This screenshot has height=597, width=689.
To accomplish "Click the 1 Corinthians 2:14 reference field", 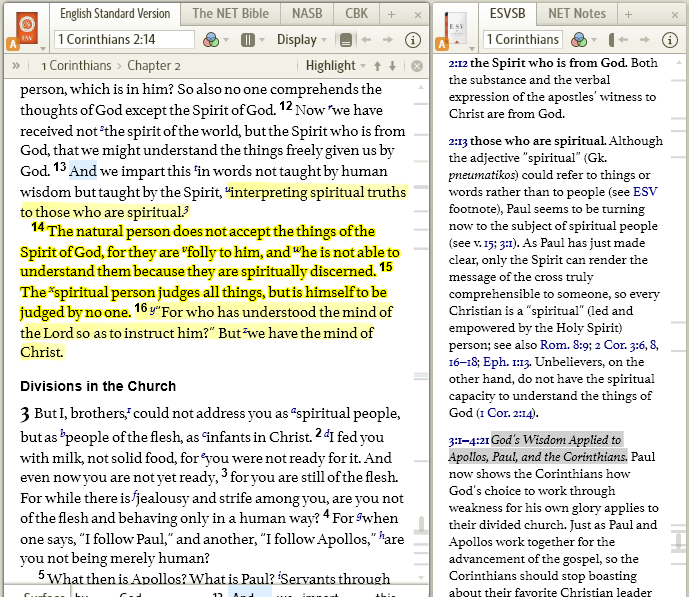I will [x=125, y=40].
